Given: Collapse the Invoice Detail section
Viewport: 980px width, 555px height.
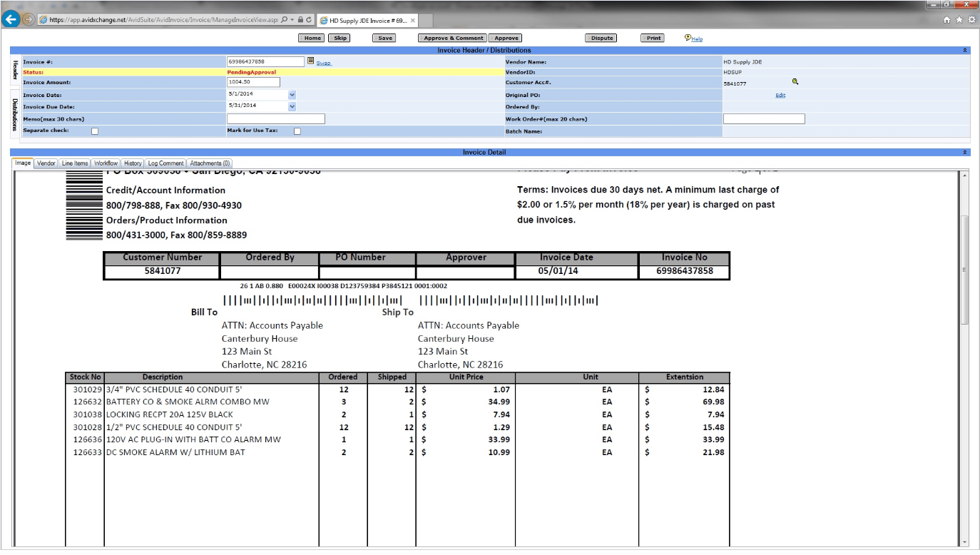Looking at the screenshot, I should [x=965, y=153].
